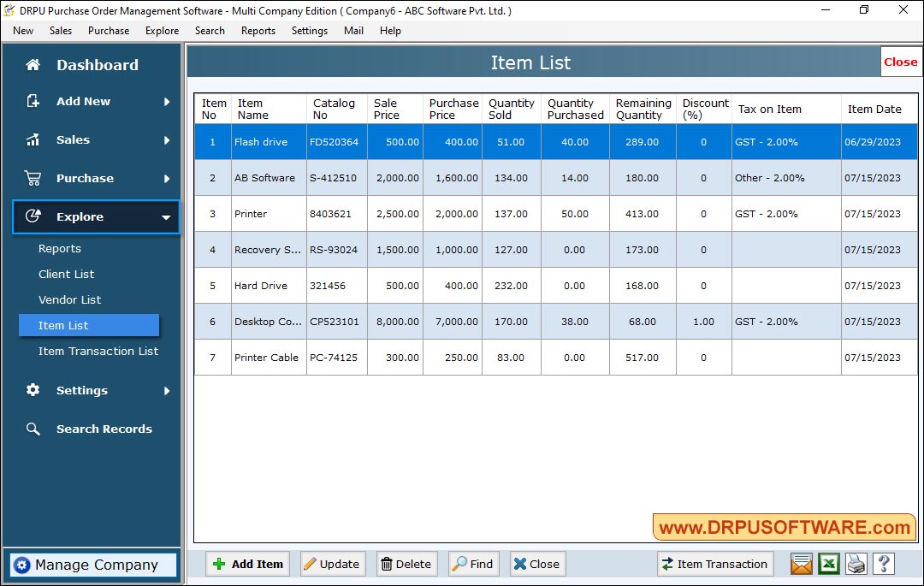Print the item list using printer icon
The image size is (924, 586).
click(856, 564)
